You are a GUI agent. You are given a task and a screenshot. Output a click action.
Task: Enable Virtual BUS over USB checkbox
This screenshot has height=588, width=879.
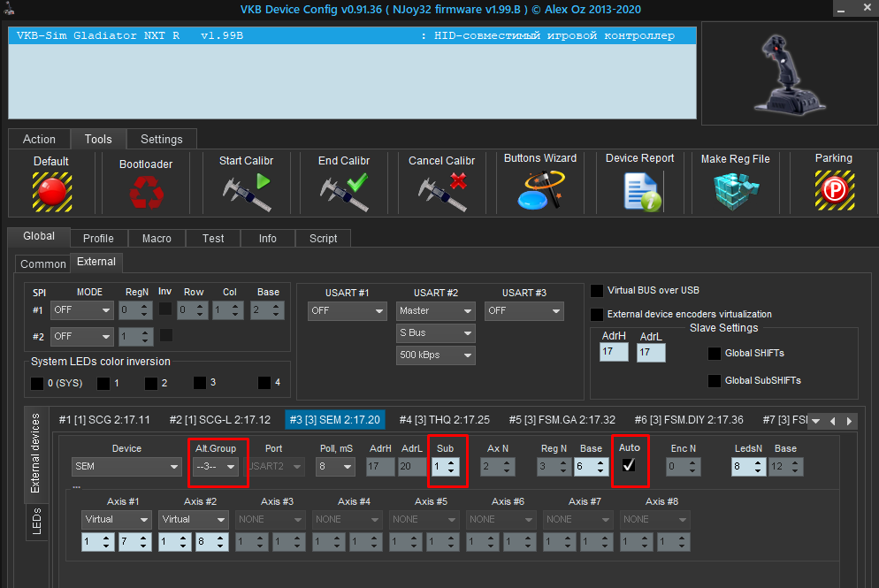[x=598, y=290]
